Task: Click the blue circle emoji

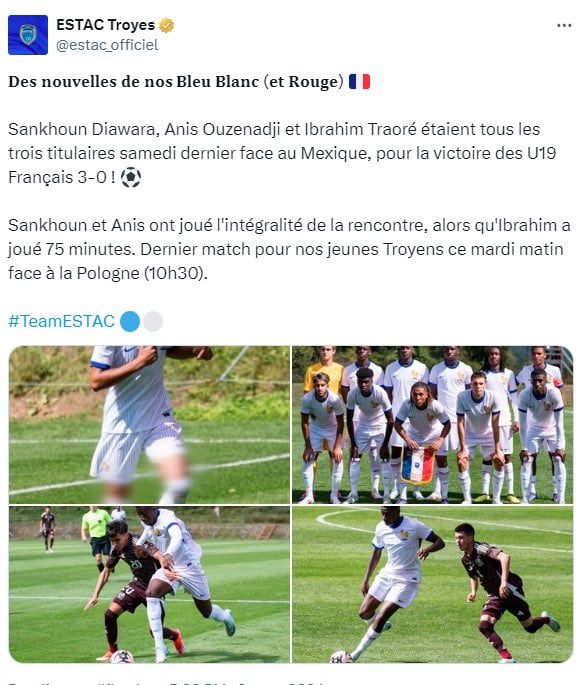Action: (130, 322)
